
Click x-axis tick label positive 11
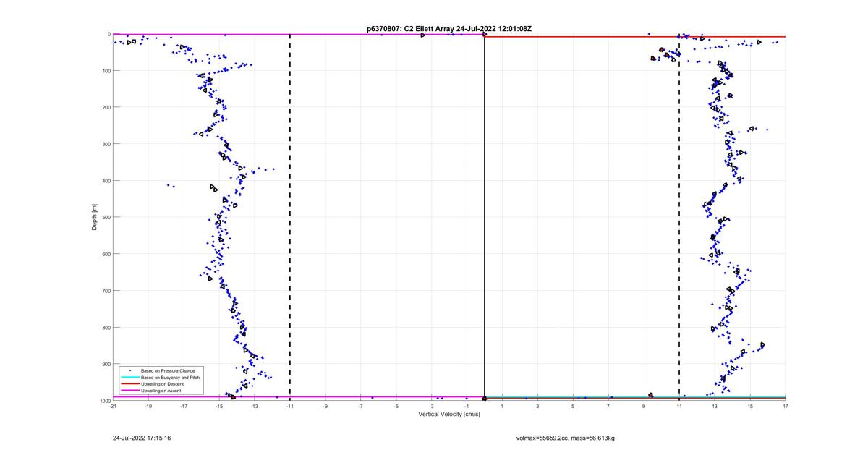[679, 407]
